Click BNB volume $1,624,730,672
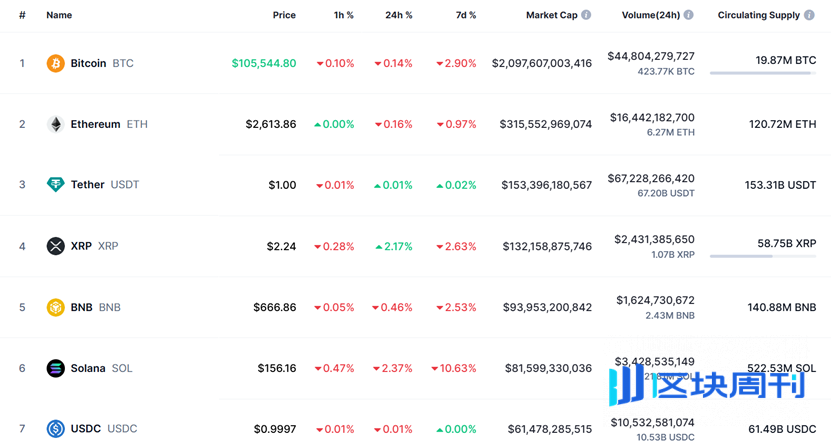The image size is (831, 443). coord(656,300)
